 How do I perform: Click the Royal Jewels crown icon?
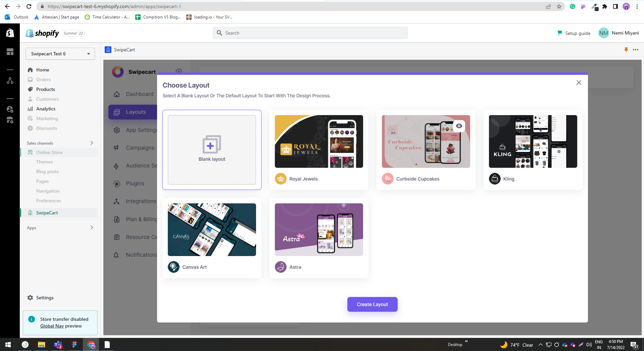pos(281,179)
